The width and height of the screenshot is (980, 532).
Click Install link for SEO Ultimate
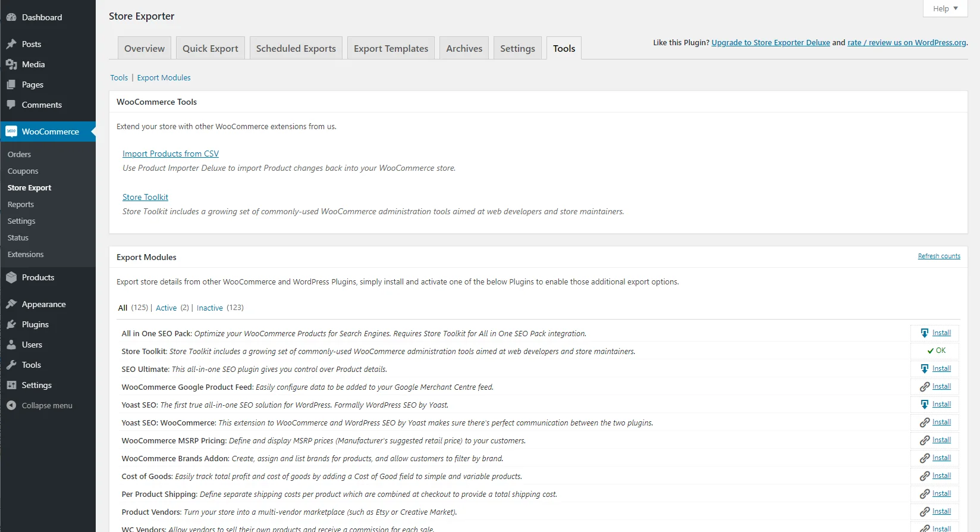pos(941,368)
